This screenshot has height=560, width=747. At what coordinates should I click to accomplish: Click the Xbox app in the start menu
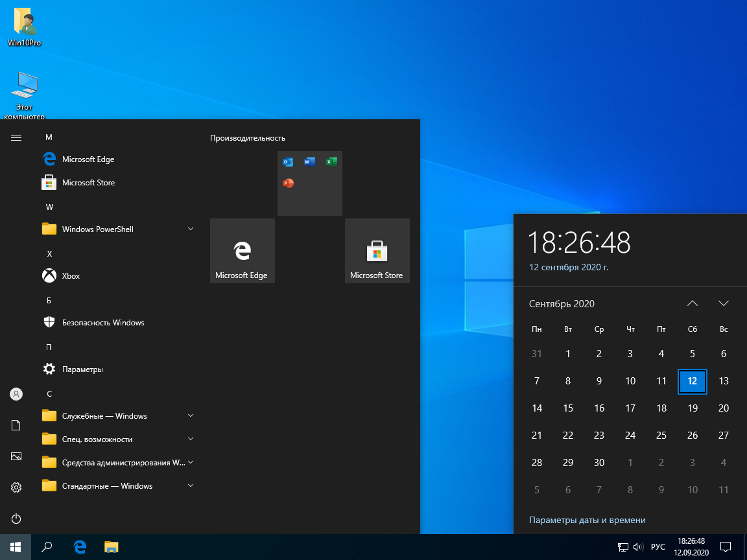[69, 275]
